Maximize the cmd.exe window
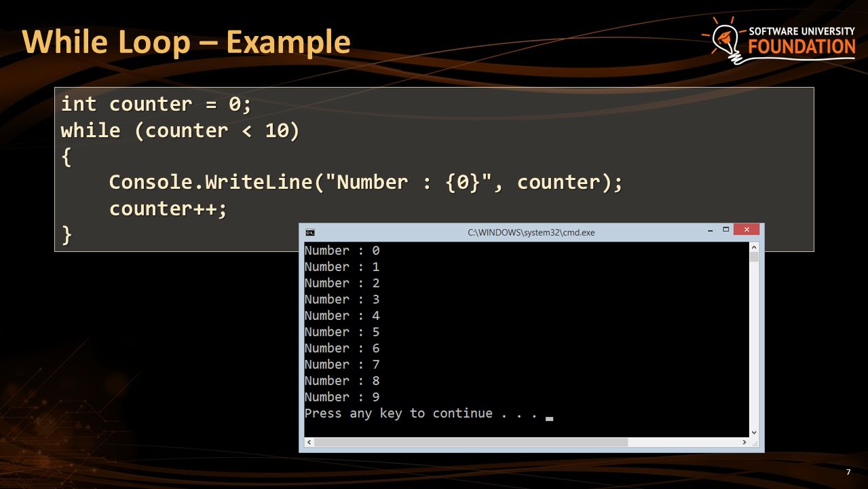This screenshot has width=868, height=489. tap(725, 230)
